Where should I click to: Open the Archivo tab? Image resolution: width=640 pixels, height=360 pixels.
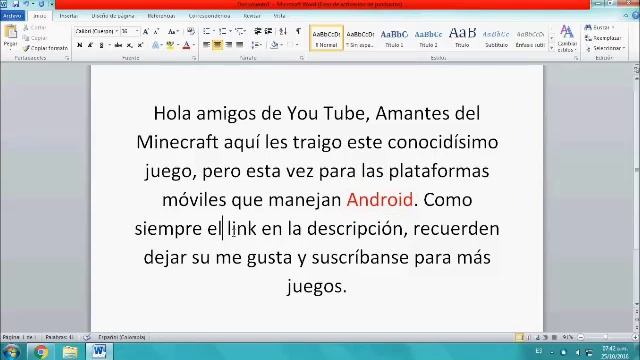[13, 16]
